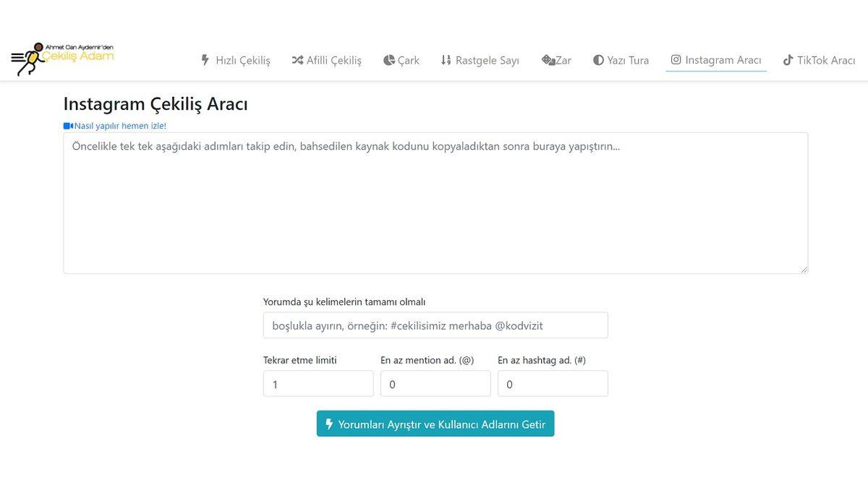Viewport: 868px width, 488px height.
Task: Click the arrows icon for Rastgele Sayı
Action: [446, 60]
